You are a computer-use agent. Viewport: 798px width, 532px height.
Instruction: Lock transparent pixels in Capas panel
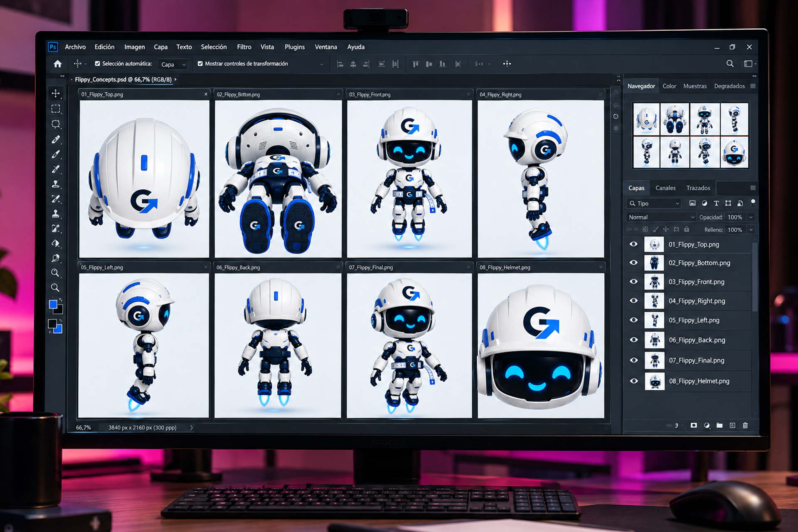click(645, 229)
